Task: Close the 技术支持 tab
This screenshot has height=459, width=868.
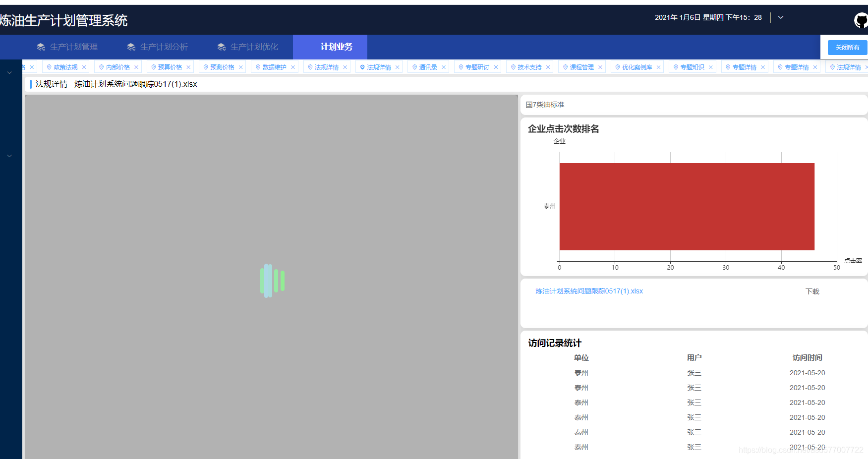Action: [548, 67]
